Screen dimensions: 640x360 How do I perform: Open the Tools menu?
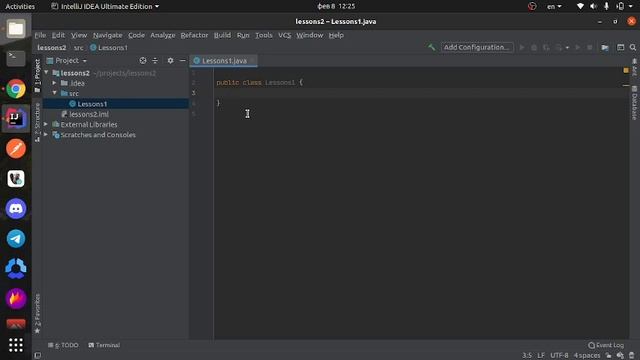click(264, 35)
